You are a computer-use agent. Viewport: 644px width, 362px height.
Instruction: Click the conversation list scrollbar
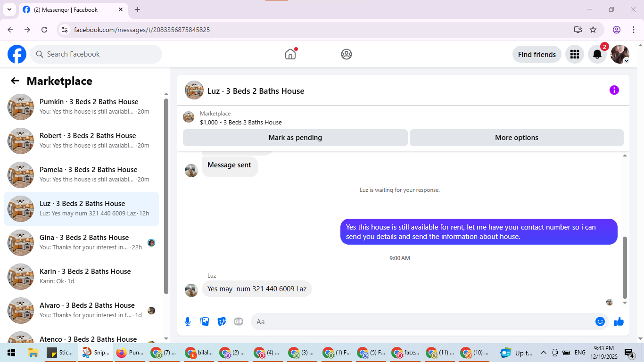166,196
